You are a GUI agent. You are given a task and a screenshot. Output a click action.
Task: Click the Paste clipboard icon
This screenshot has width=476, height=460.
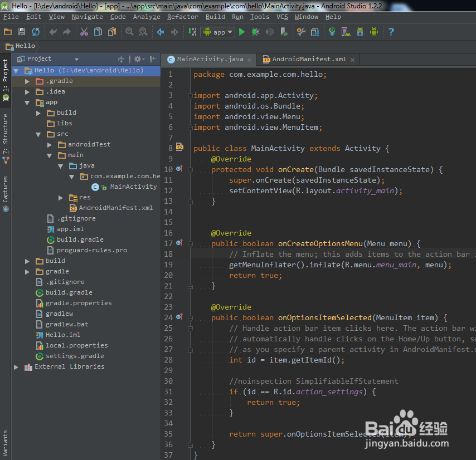(112, 32)
